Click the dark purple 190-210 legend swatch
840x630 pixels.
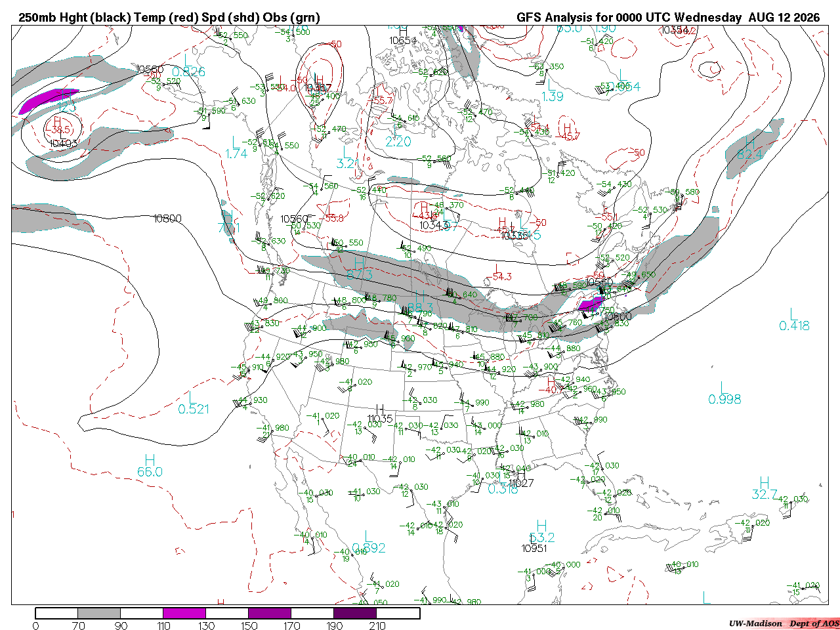355,613
